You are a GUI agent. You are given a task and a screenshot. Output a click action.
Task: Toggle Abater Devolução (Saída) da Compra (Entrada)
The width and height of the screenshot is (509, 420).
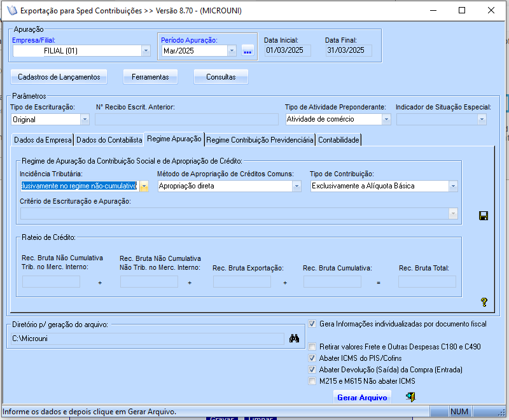tap(312, 369)
